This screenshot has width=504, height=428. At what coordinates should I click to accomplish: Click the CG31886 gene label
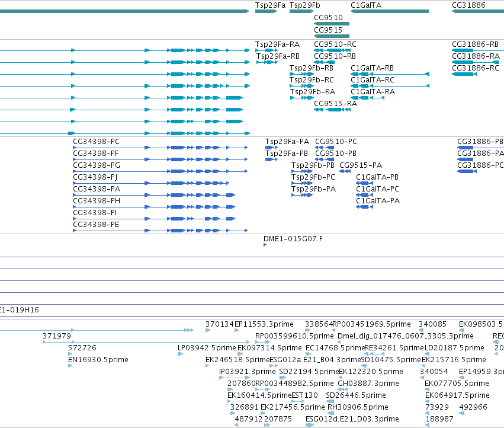point(468,5)
